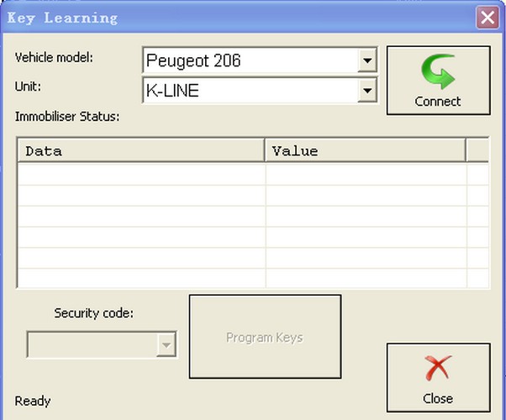
Task: Select the Peugeot 206 vehicle model field
Action: tap(260, 60)
